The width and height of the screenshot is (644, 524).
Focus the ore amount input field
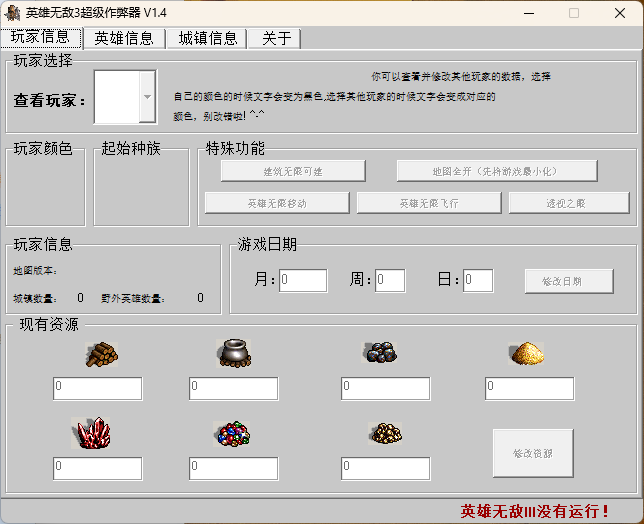[386, 388]
